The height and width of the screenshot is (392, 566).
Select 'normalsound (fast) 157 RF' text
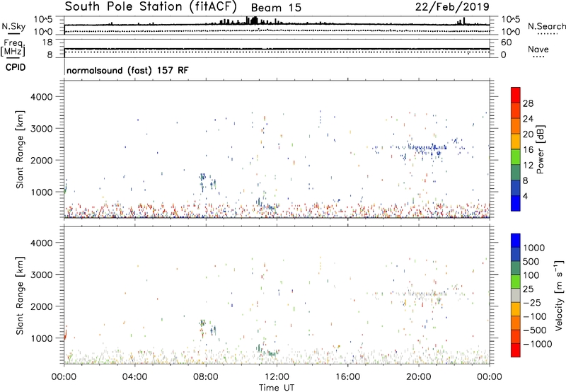(127, 70)
